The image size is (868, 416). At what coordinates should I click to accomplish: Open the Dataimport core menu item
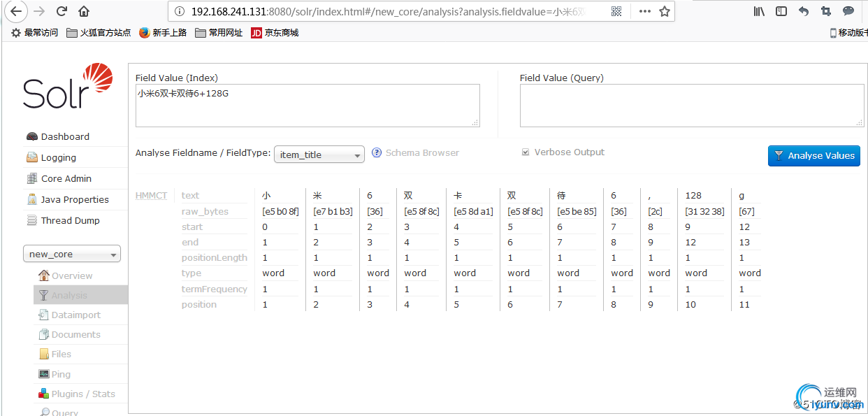[69, 315]
